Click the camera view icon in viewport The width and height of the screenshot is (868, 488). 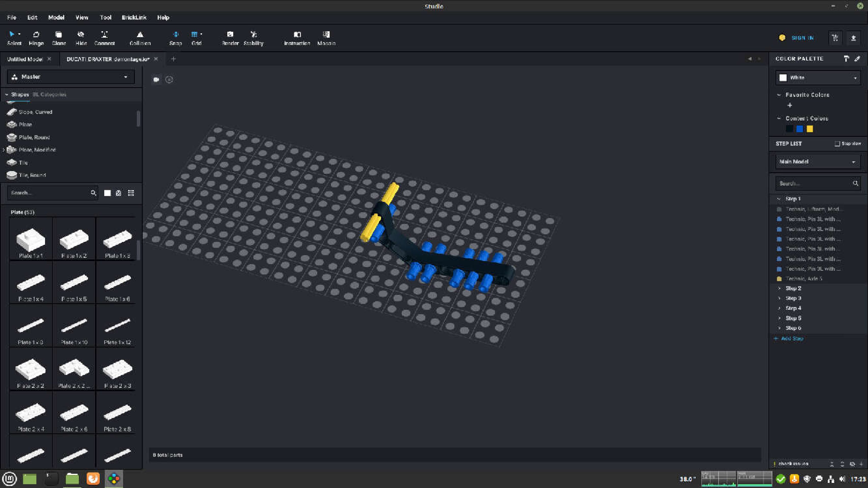click(x=156, y=80)
